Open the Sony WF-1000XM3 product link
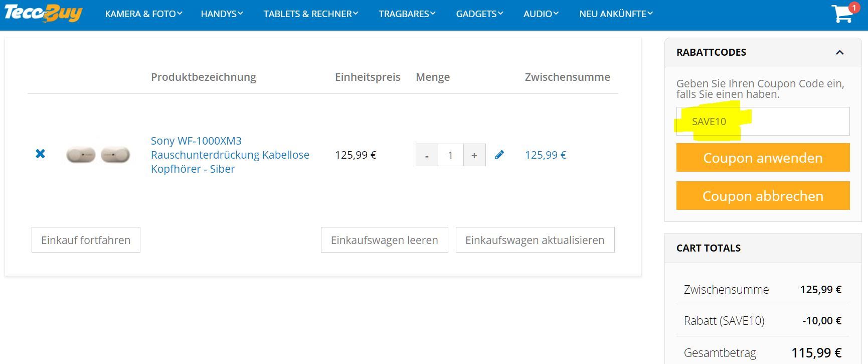 click(x=230, y=155)
